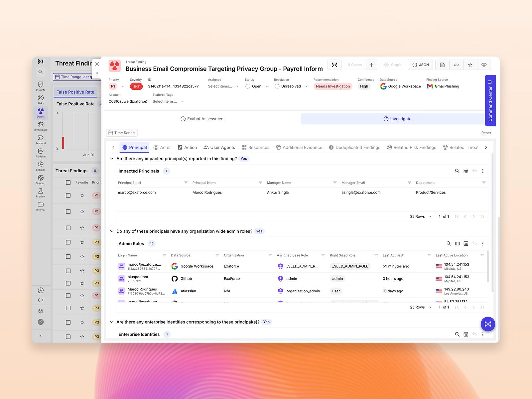Viewport: 532px width, 399px height.
Task: Toggle Admin Roles columns icon
Action: tap(458, 243)
